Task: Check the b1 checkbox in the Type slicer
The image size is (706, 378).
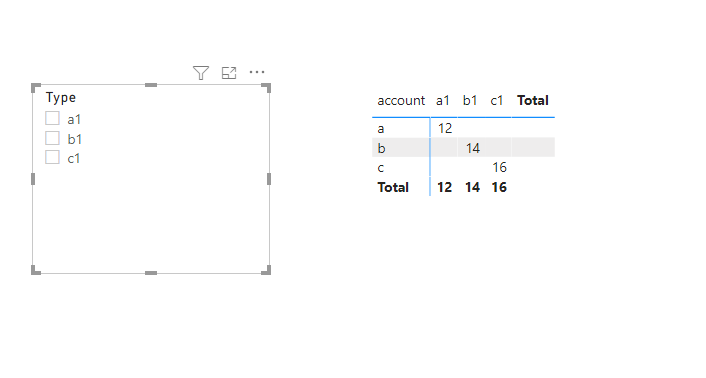Action: click(52, 138)
